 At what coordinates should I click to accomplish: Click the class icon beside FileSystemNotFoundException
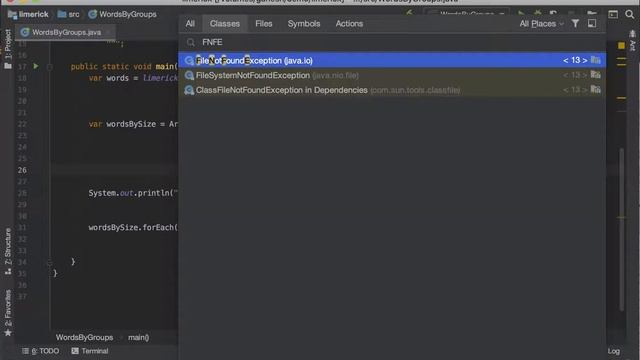click(189, 75)
